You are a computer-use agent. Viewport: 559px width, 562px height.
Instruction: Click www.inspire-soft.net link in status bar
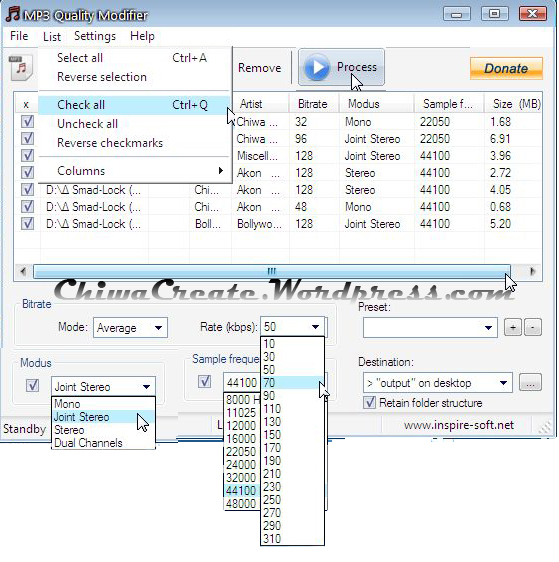459,425
